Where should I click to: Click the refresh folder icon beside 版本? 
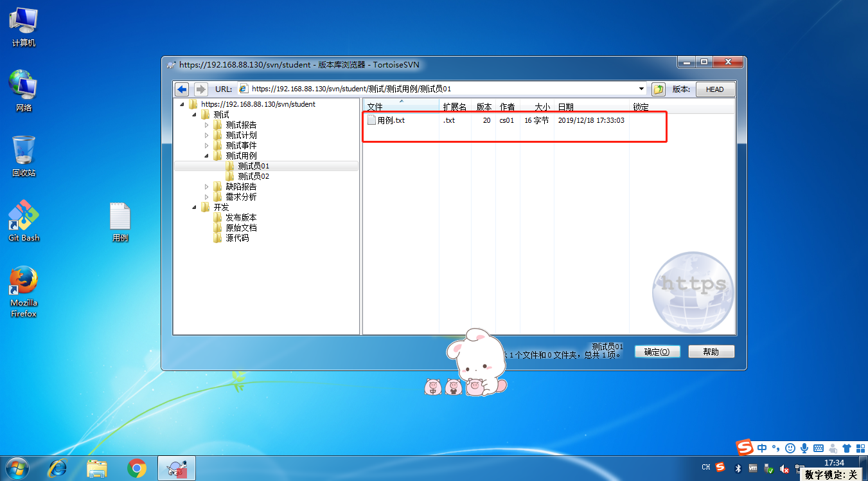pyautogui.click(x=659, y=89)
